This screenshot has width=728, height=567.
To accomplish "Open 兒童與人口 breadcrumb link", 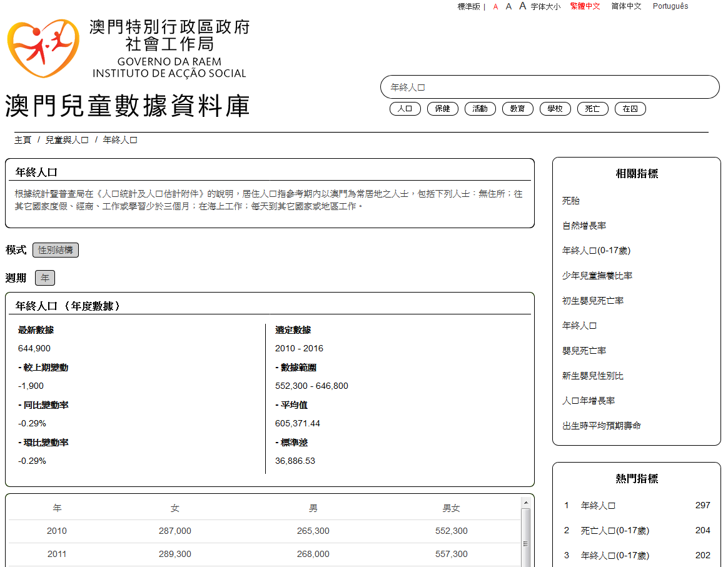I will click(66, 140).
